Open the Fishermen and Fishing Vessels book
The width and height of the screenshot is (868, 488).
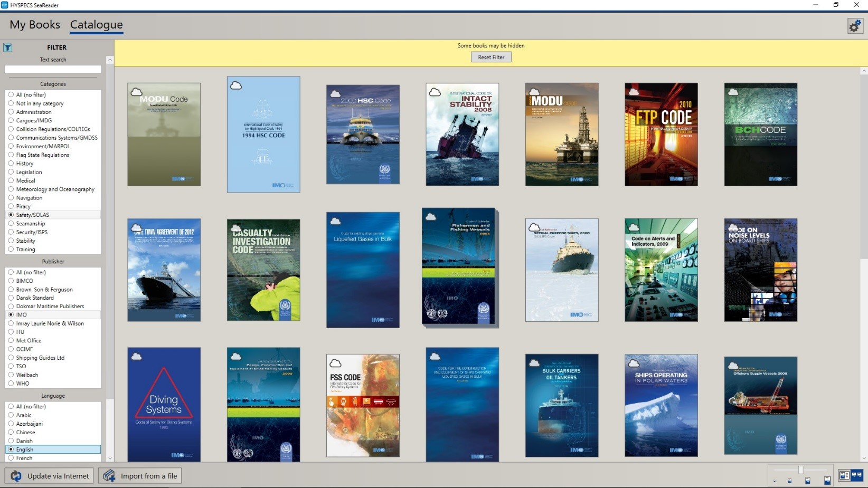click(x=460, y=267)
